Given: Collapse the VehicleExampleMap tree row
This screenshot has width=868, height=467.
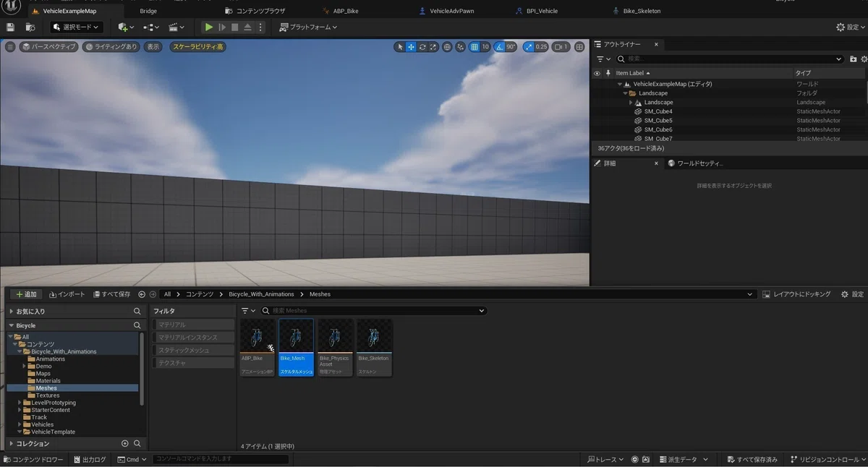Looking at the screenshot, I should point(620,84).
